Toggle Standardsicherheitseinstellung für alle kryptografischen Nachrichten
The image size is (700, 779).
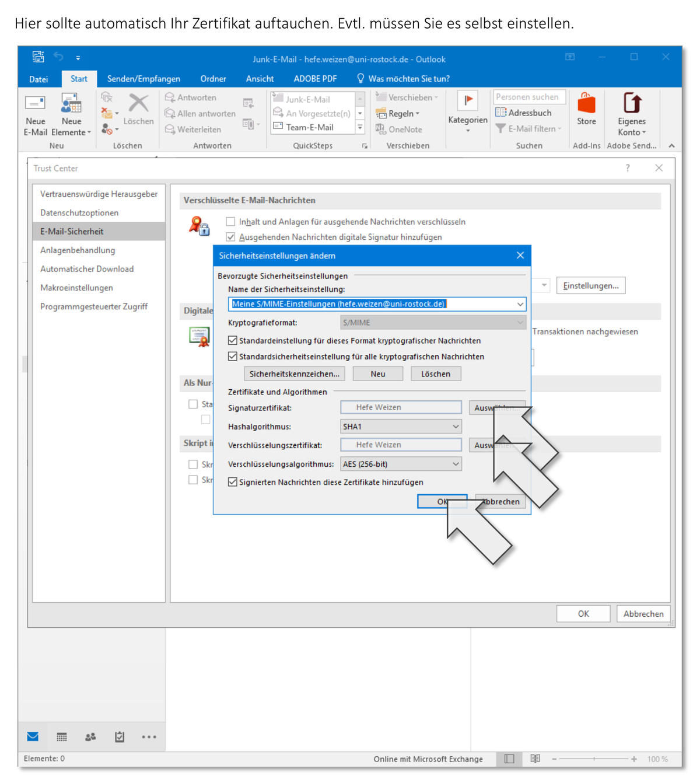233,356
